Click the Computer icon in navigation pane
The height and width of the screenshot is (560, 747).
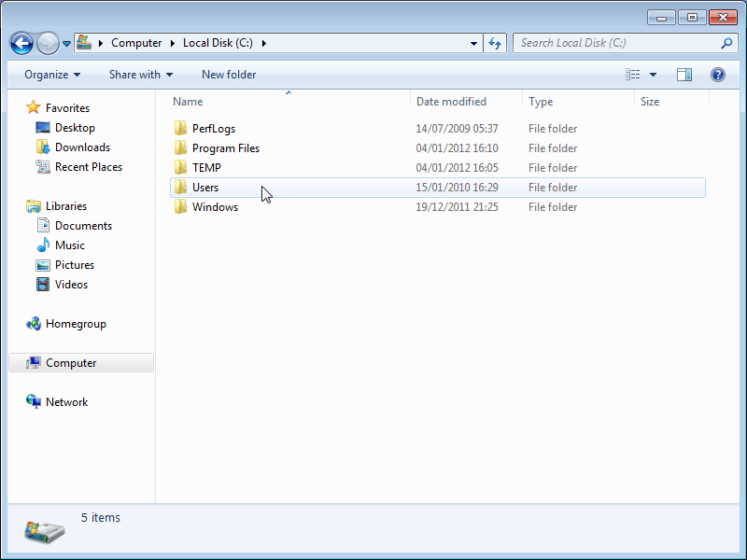34,363
